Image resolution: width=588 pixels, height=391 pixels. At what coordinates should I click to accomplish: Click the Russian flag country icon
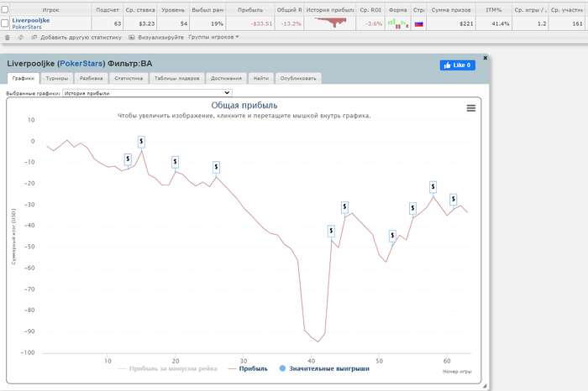click(x=419, y=24)
